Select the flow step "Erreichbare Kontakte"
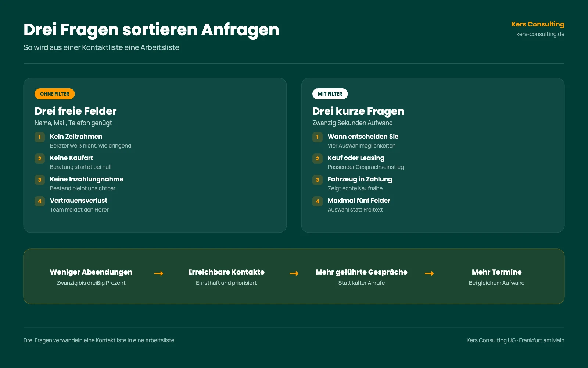Screen dimensions: 588x368 [226, 272]
